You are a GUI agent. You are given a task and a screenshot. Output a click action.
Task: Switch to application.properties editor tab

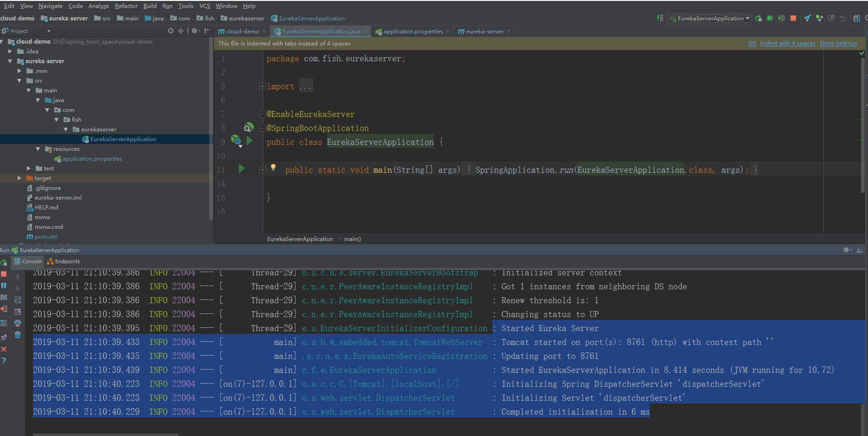point(412,31)
